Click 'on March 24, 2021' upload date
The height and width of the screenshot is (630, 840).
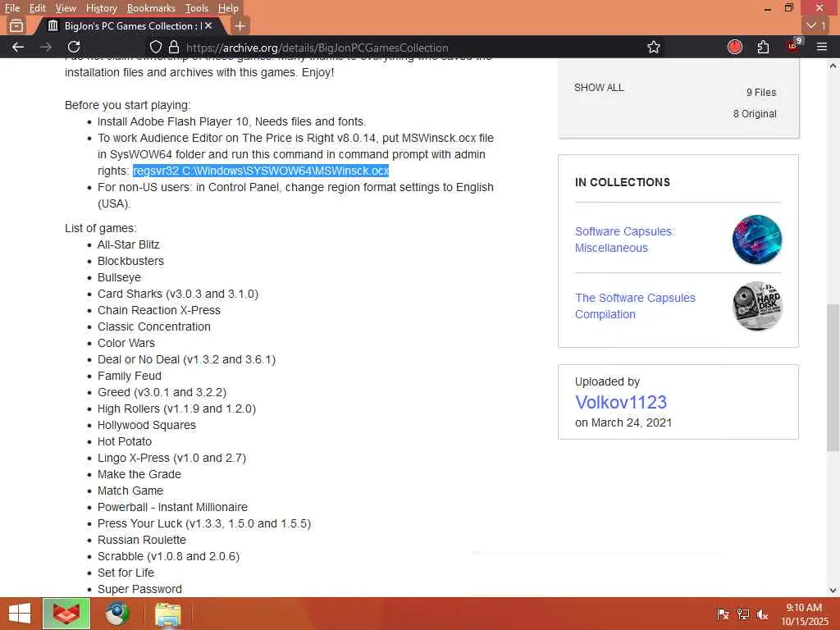(x=623, y=422)
